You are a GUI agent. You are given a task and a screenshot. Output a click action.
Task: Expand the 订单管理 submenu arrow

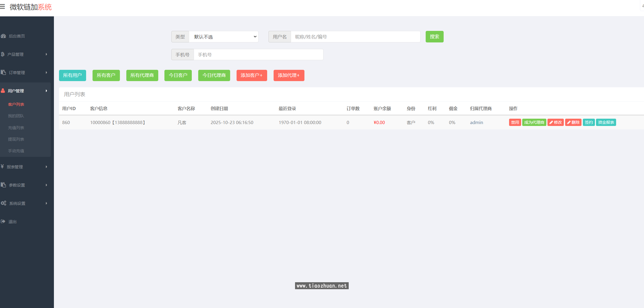click(46, 73)
